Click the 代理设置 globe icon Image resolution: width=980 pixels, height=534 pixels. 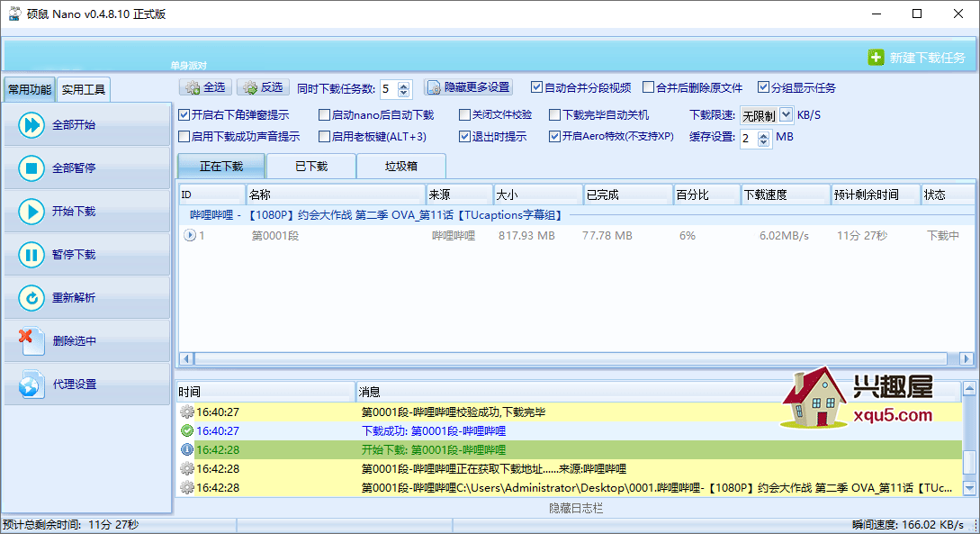pos(31,384)
